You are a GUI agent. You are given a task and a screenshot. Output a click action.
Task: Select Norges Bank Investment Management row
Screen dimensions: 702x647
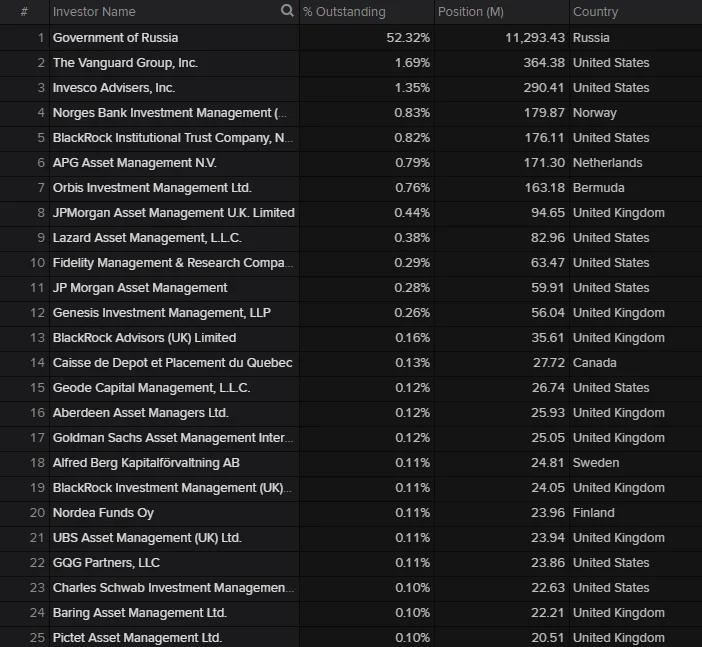tap(169, 113)
